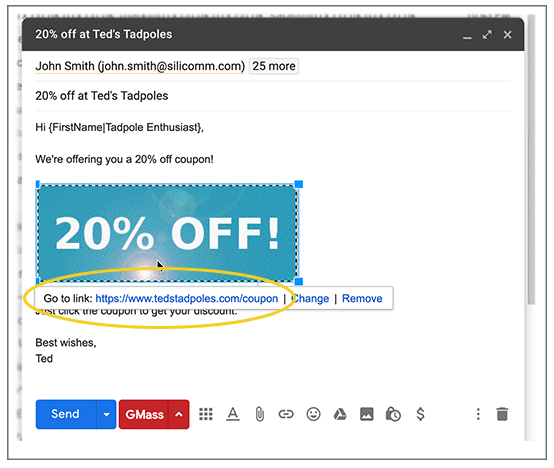Discard draft with the trash icon

tap(502, 414)
